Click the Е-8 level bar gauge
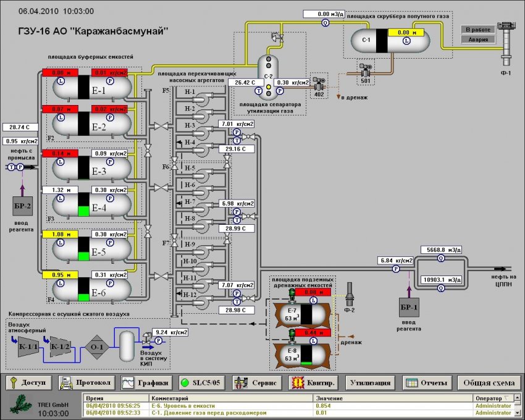The height and width of the screenshot is (420, 525). tap(306, 355)
